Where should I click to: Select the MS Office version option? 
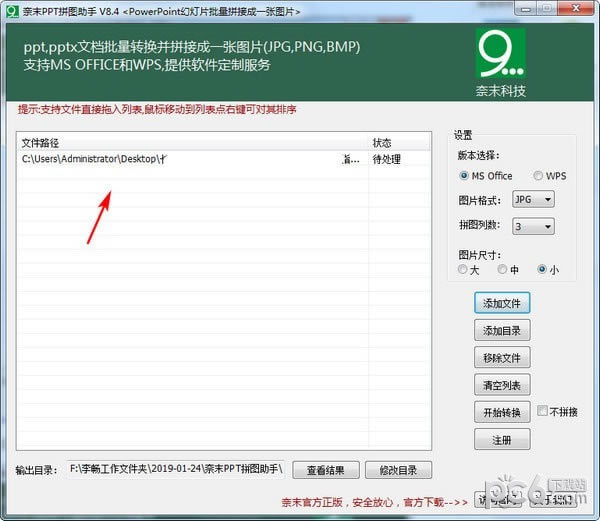pos(462,176)
